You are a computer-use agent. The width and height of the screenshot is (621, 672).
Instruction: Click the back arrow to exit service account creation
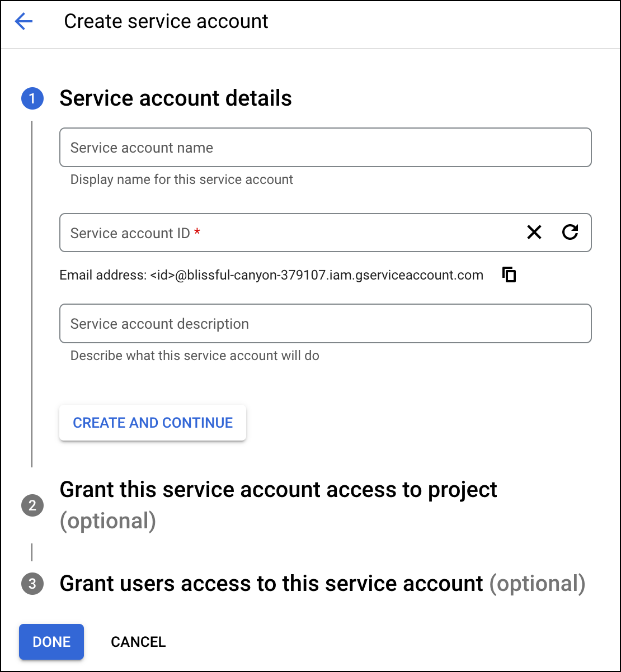tap(23, 21)
